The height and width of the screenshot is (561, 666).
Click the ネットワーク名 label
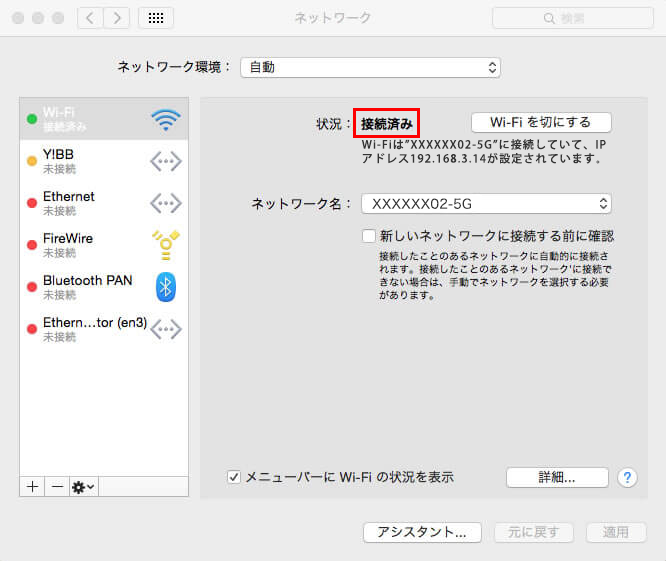[x=300, y=204]
